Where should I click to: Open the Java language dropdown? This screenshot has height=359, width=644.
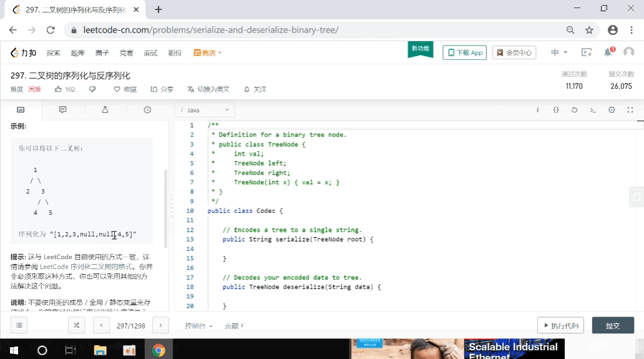(205, 110)
